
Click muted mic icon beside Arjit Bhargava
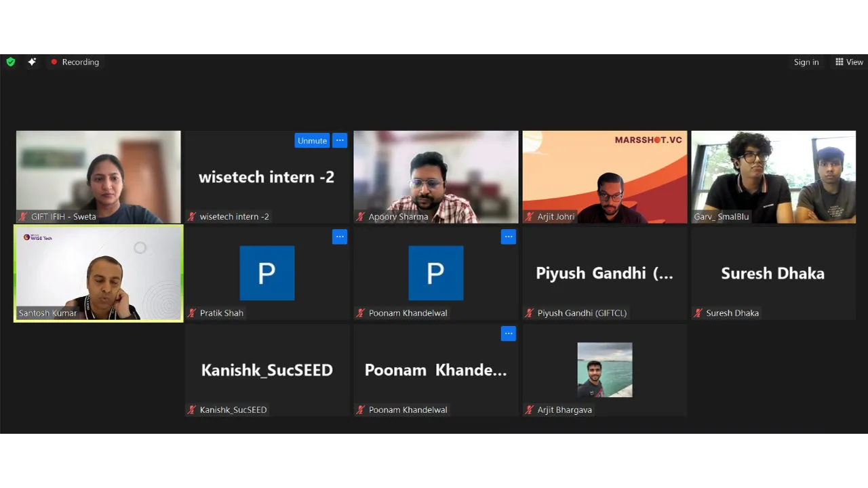pos(530,410)
